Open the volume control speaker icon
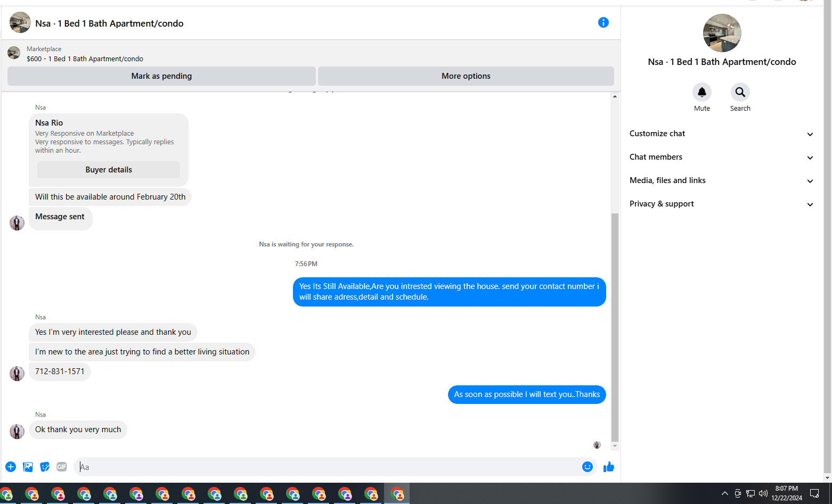 763,493
